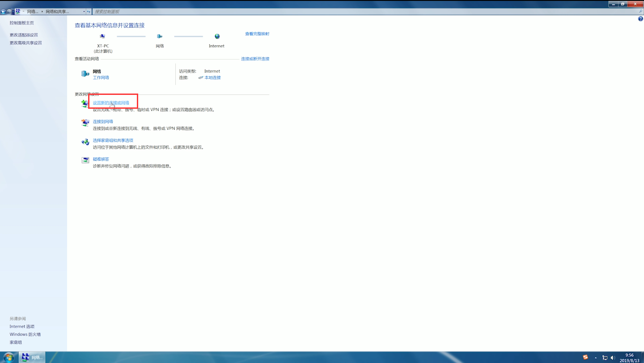
Task: Click the Windows Start orb
Action: pos(8,357)
